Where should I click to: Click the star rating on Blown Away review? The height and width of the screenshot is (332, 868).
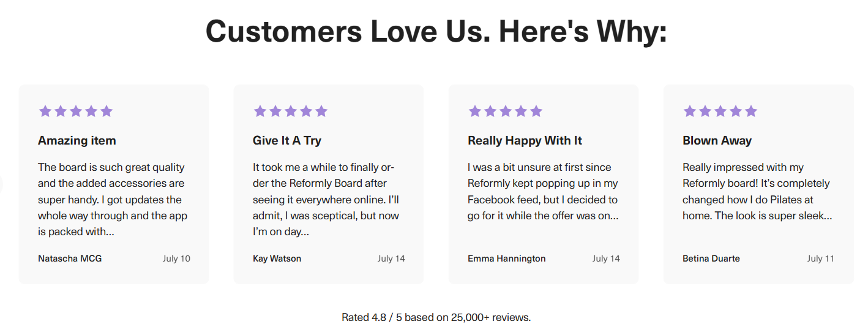tap(720, 111)
